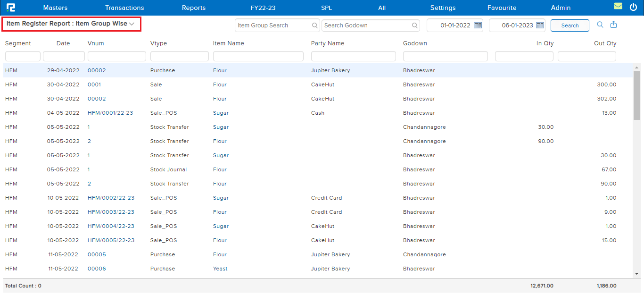Open the Settings menu
Screen dimensions: 644x295
pyautogui.click(x=443, y=8)
